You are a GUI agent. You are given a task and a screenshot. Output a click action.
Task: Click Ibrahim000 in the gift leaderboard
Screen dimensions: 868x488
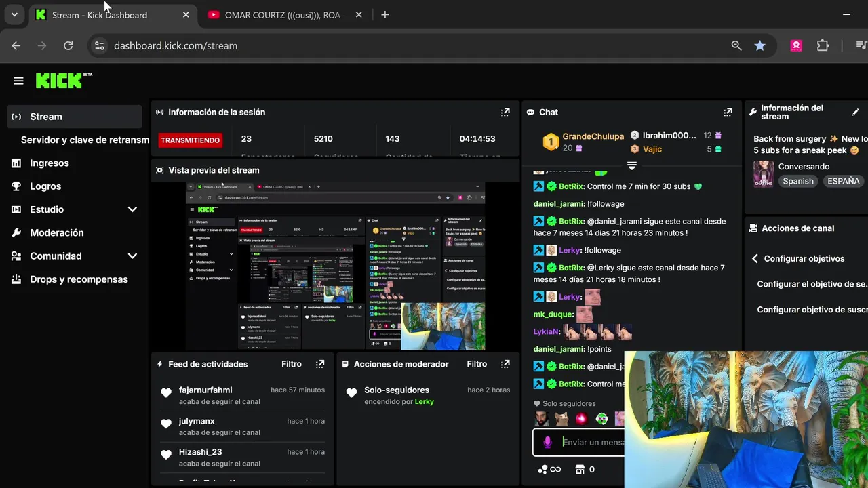pos(669,136)
